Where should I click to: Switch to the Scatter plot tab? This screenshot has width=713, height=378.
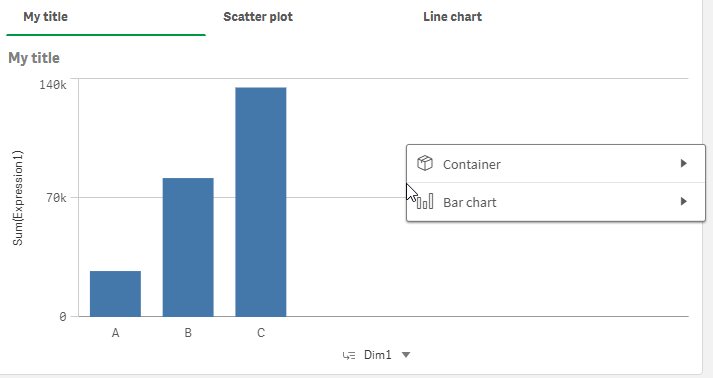[x=258, y=17]
